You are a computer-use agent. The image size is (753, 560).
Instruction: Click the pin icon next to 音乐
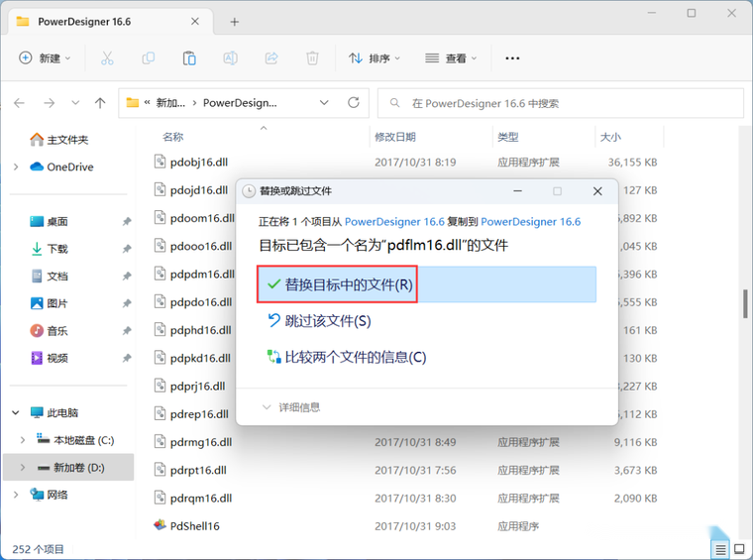coord(126,331)
